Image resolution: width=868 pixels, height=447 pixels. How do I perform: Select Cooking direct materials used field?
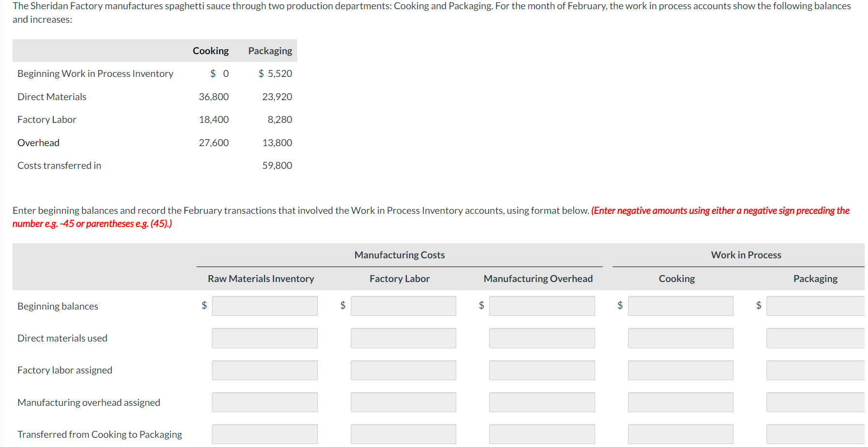[681, 338]
